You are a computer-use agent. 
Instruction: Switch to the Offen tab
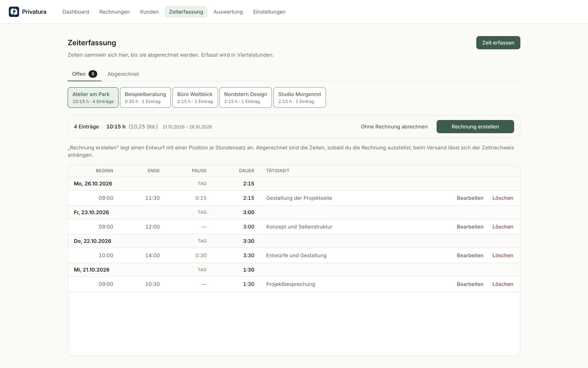[85, 74]
